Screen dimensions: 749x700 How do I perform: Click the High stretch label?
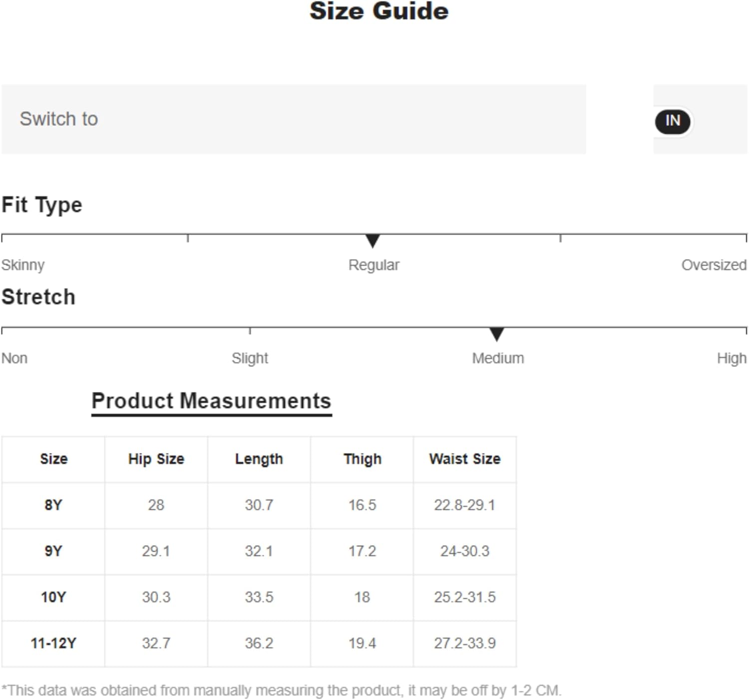(x=732, y=358)
